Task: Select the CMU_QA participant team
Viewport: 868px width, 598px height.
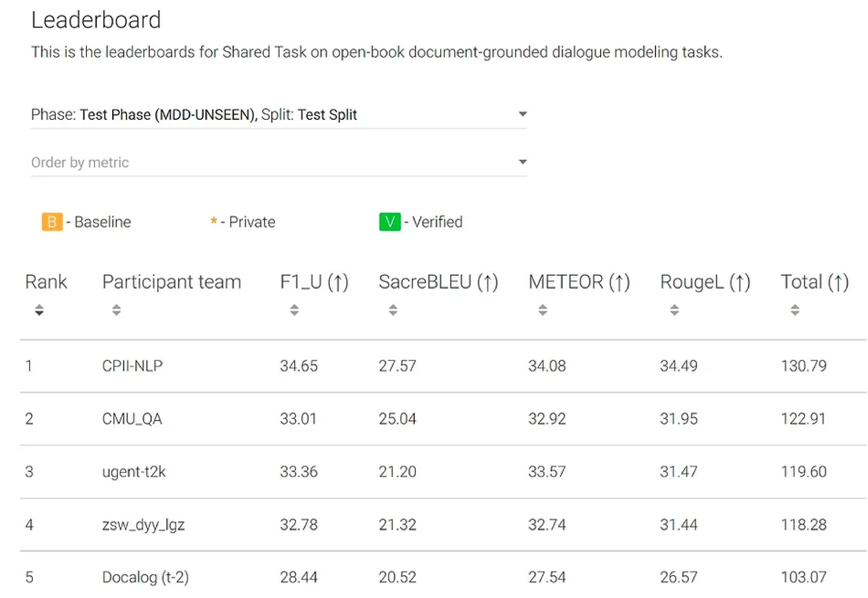Action: pyautogui.click(x=132, y=419)
